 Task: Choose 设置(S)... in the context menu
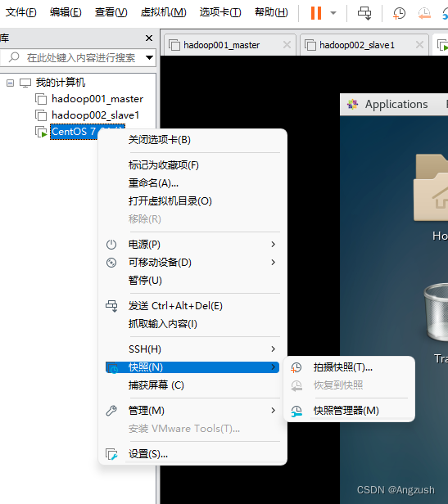click(192, 454)
